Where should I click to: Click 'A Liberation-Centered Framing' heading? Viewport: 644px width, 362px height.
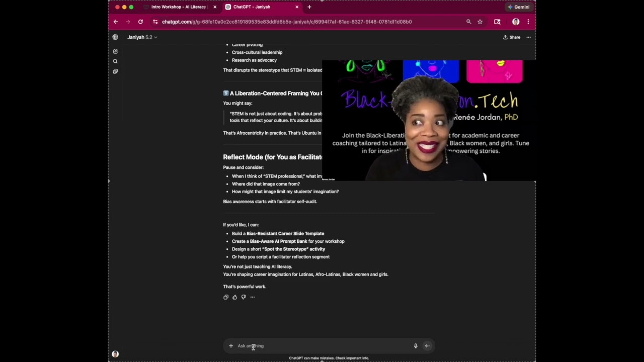(x=276, y=94)
